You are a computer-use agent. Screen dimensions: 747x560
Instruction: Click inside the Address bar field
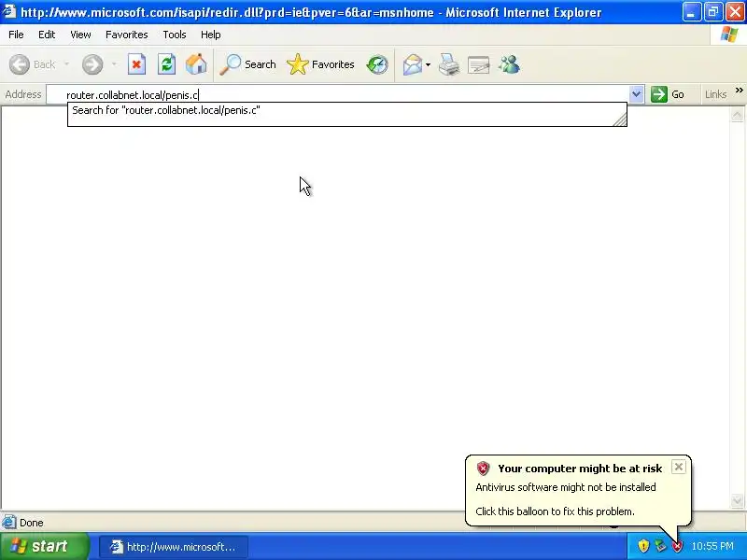click(337, 95)
